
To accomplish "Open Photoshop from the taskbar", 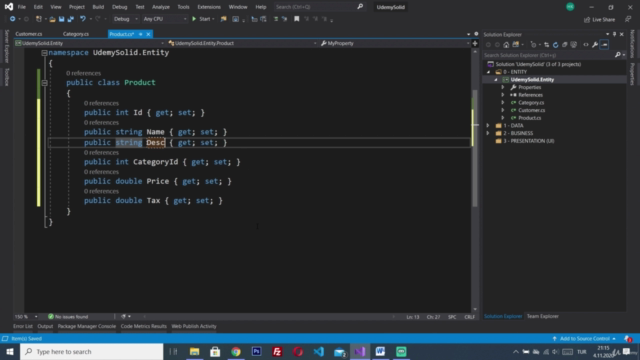I will [x=256, y=351].
